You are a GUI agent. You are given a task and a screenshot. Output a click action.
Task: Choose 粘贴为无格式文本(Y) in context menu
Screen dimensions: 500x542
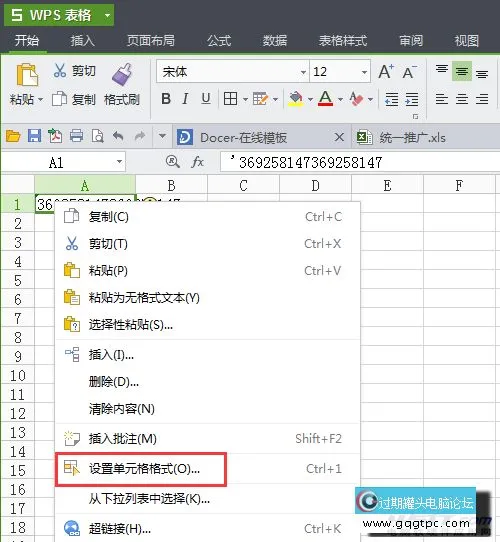click(207, 298)
